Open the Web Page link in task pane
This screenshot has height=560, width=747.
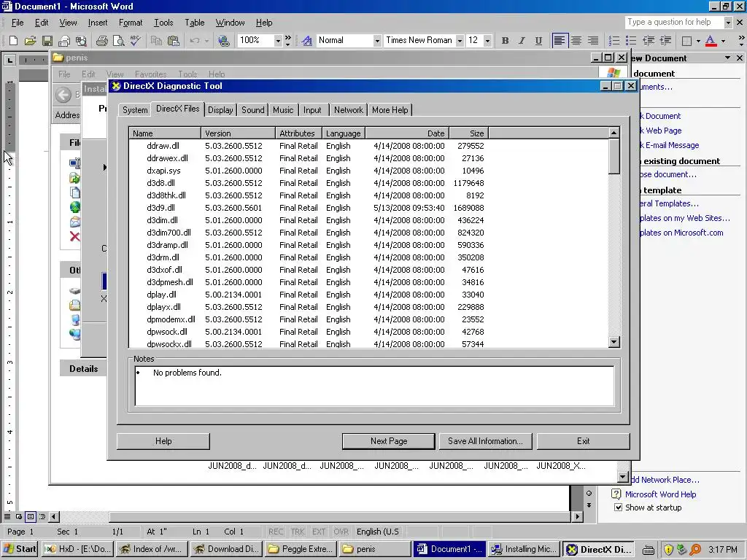[x=661, y=131]
